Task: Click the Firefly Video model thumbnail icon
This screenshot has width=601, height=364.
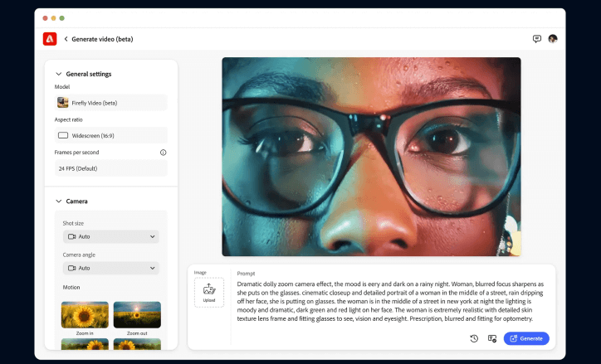Action: pyautogui.click(x=63, y=103)
